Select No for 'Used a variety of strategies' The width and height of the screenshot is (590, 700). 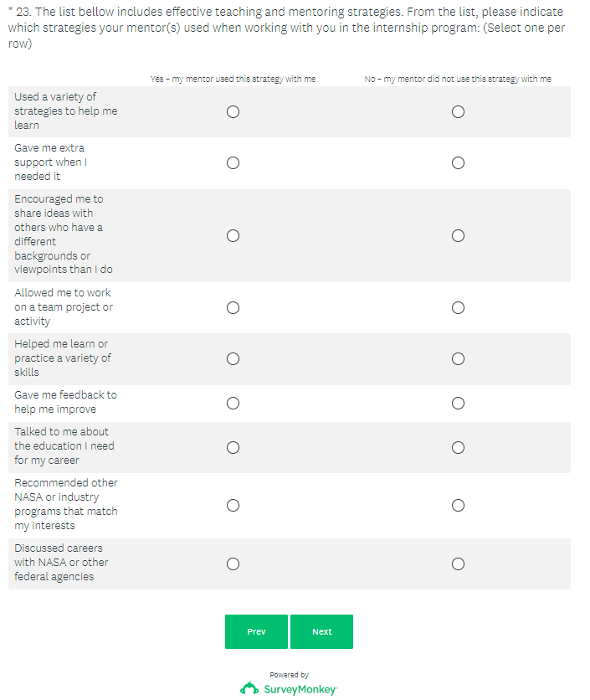tap(458, 111)
